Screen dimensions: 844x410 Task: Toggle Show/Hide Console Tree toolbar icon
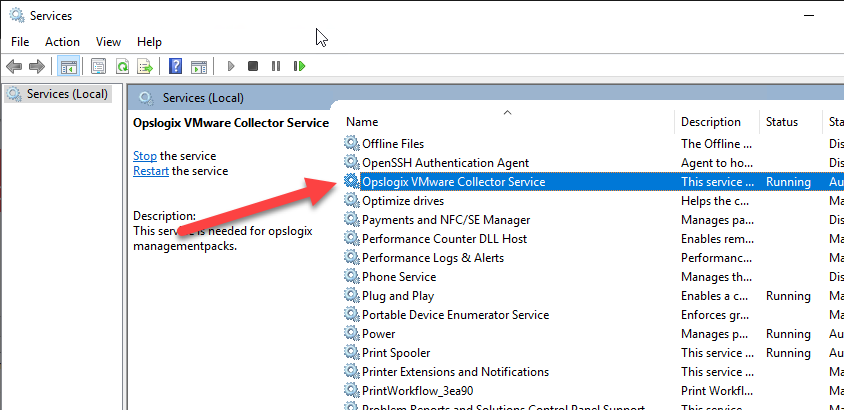(x=69, y=67)
